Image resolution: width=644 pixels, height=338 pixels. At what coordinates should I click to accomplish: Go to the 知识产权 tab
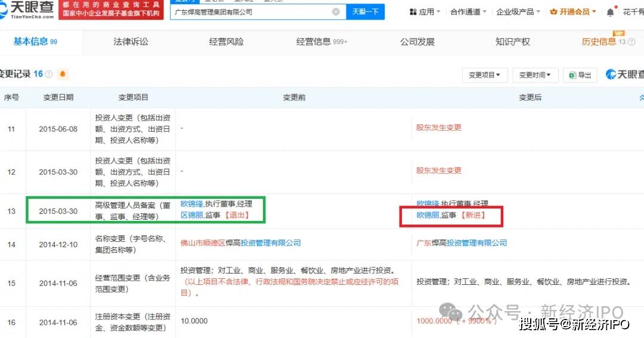click(x=513, y=42)
